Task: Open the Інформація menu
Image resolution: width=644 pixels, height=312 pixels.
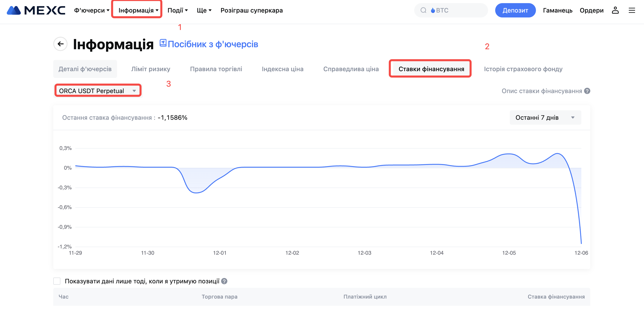Action: coord(138,10)
